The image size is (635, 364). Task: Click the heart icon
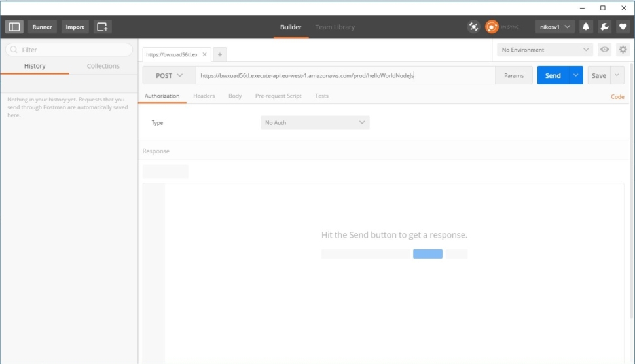(623, 27)
